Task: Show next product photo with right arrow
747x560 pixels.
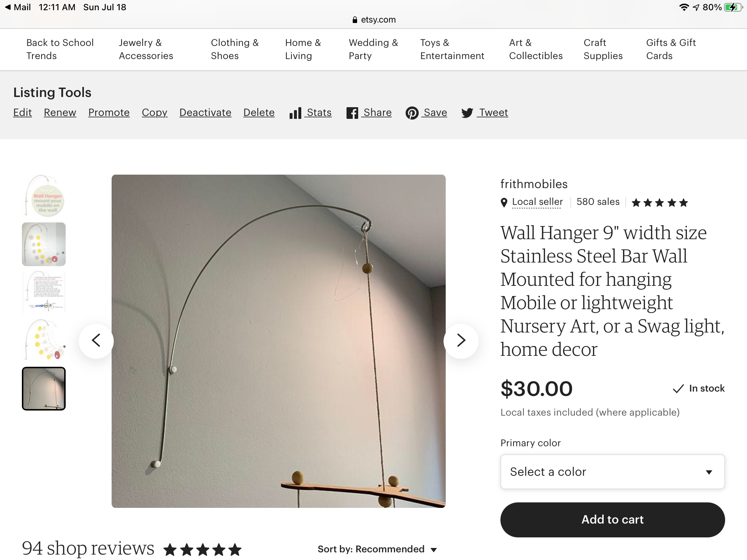Action: point(461,341)
